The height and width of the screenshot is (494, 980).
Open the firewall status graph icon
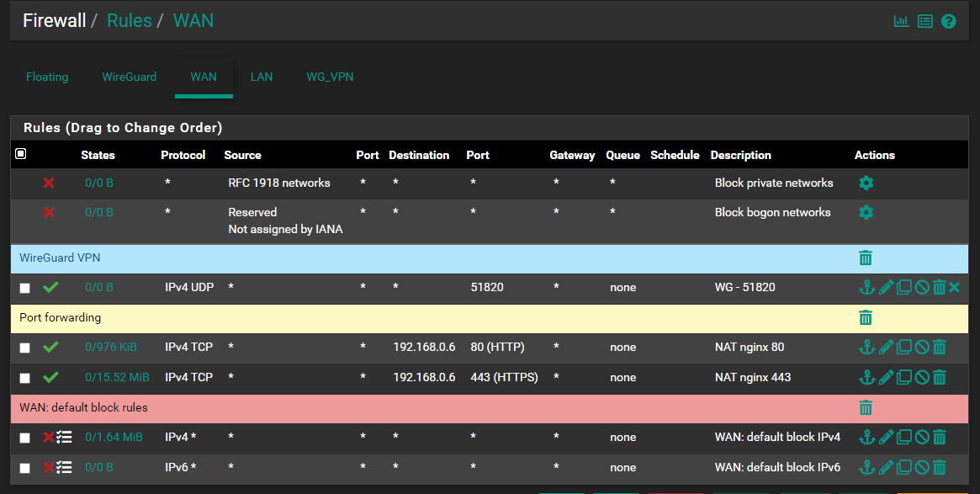click(901, 21)
